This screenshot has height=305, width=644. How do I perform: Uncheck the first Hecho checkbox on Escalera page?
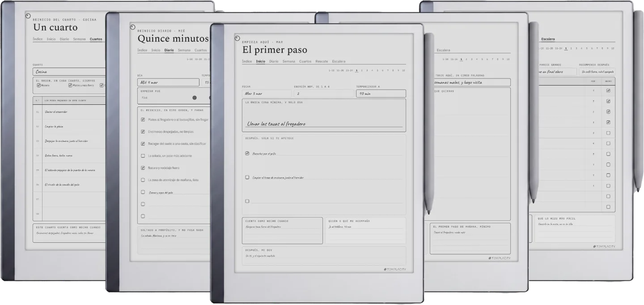click(x=608, y=90)
